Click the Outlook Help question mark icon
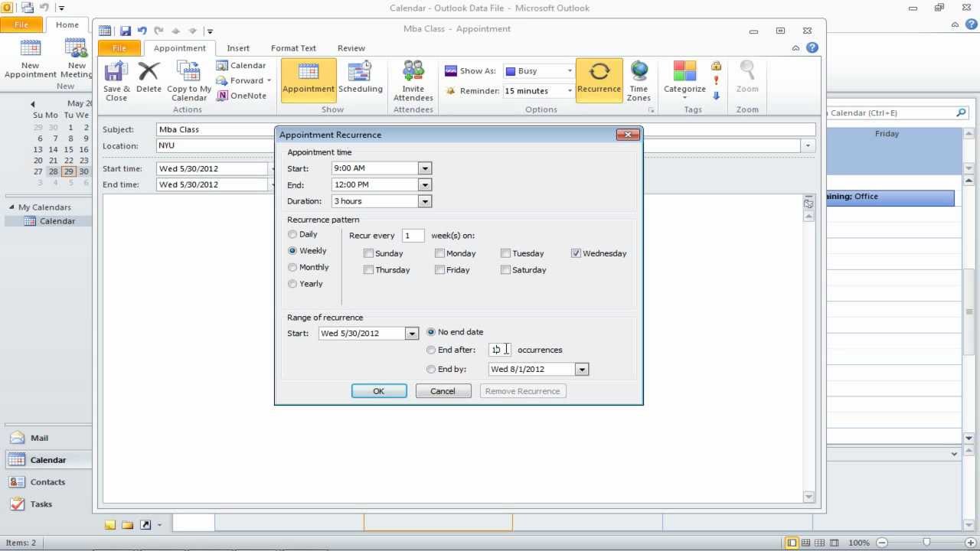Image resolution: width=980 pixels, height=551 pixels. tap(812, 47)
